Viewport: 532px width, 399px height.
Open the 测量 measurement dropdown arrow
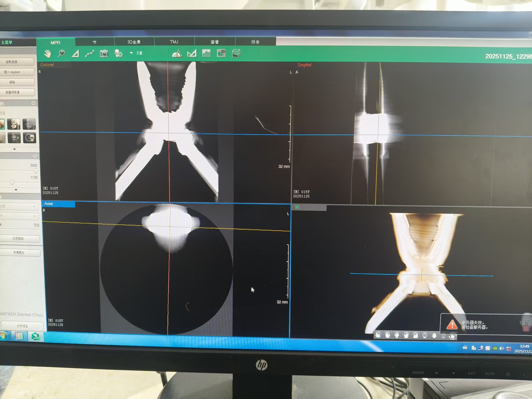[x=131, y=53]
